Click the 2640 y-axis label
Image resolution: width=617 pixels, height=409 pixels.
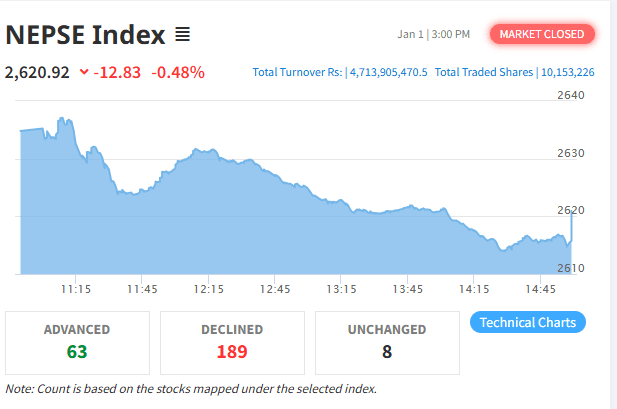pyautogui.click(x=571, y=96)
